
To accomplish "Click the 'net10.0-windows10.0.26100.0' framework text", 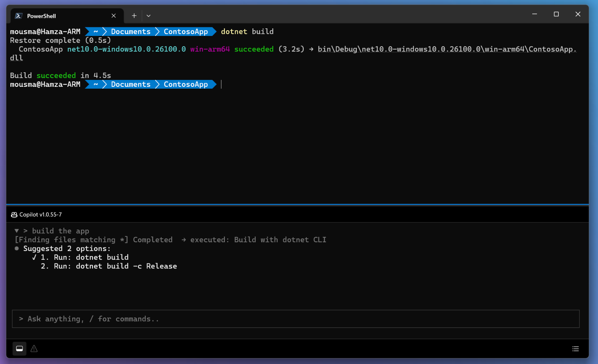I will click(x=126, y=49).
